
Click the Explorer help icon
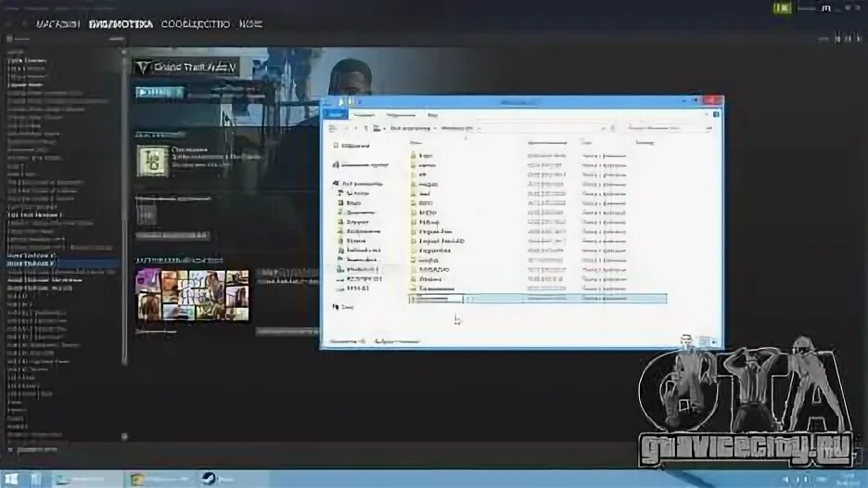tap(716, 114)
